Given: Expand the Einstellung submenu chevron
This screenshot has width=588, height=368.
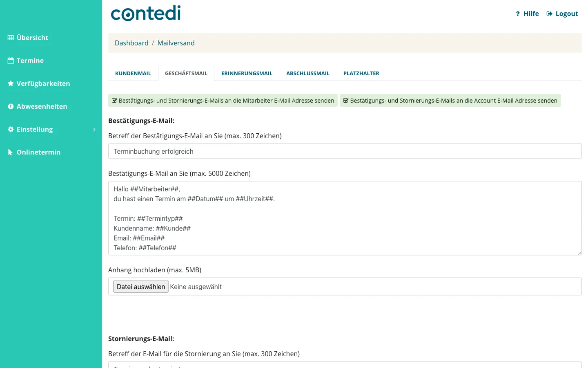Looking at the screenshot, I should pyautogui.click(x=94, y=129).
